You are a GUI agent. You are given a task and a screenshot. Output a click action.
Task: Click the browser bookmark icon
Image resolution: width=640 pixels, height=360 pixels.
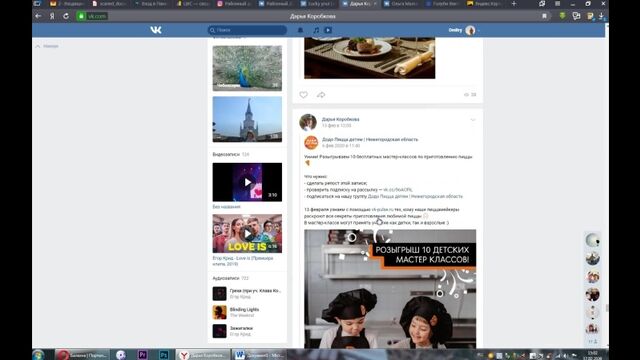[544, 16]
